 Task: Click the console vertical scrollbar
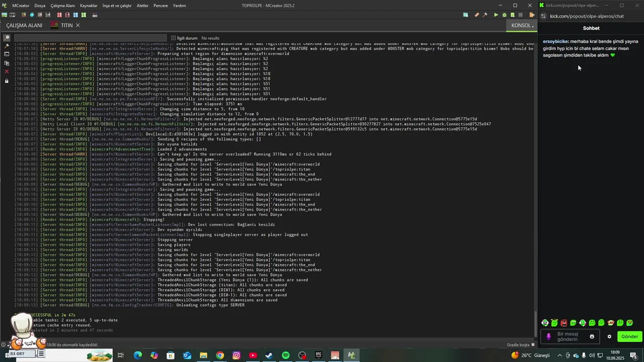pos(535,324)
